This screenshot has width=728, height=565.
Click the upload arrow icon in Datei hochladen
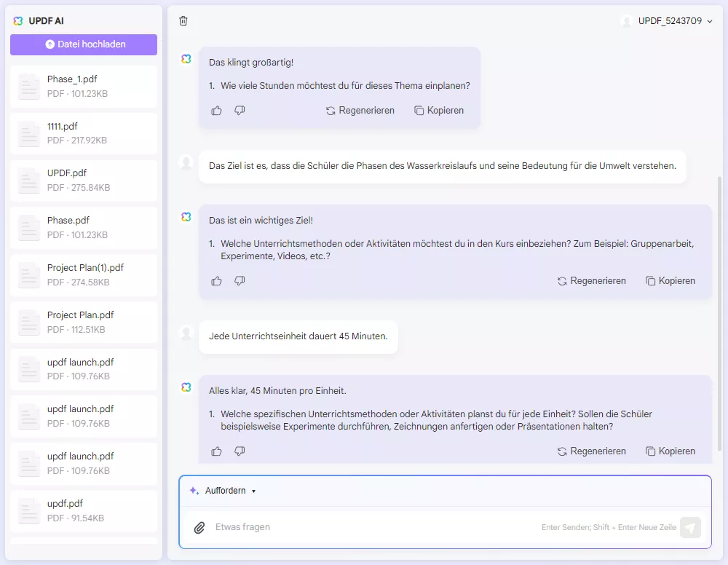[50, 44]
